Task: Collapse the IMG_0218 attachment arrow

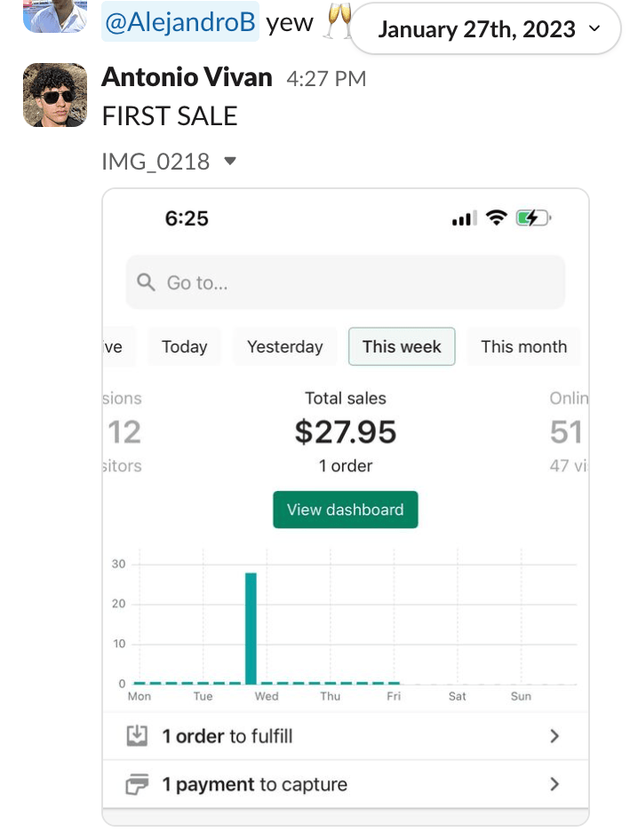Action: [x=230, y=161]
